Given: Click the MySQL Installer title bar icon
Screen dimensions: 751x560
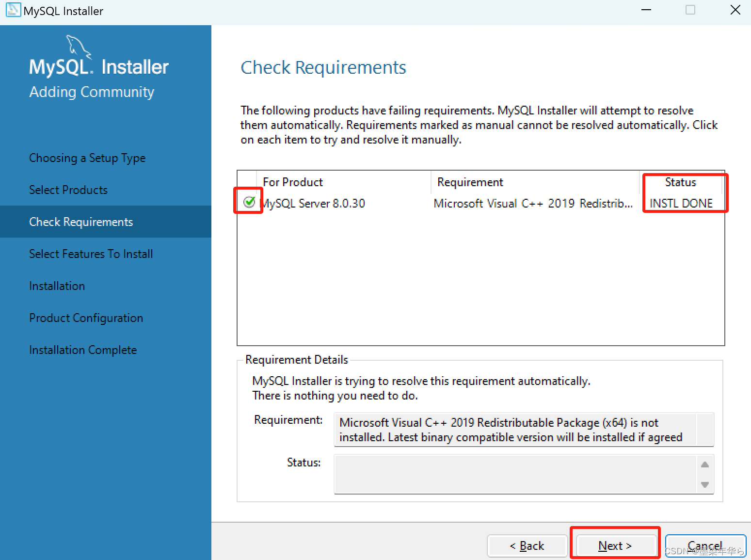Looking at the screenshot, I should tap(13, 10).
